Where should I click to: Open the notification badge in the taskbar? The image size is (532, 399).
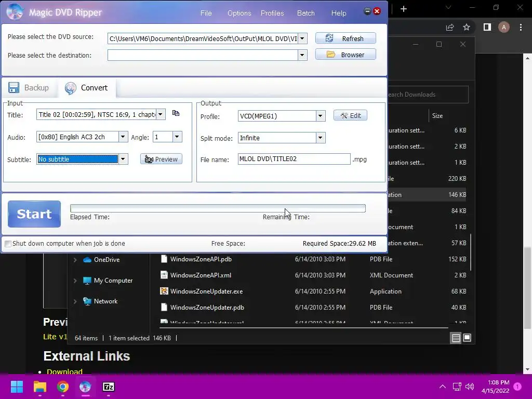517,387
